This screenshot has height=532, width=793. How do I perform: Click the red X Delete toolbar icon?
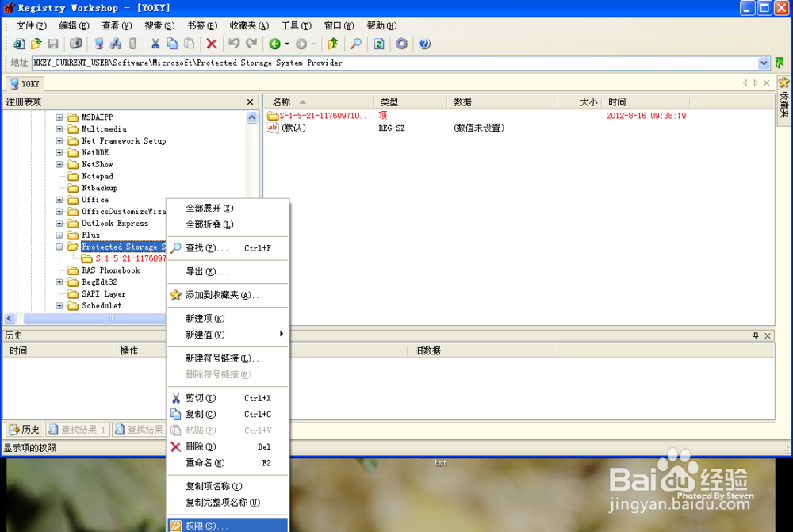pyautogui.click(x=212, y=44)
